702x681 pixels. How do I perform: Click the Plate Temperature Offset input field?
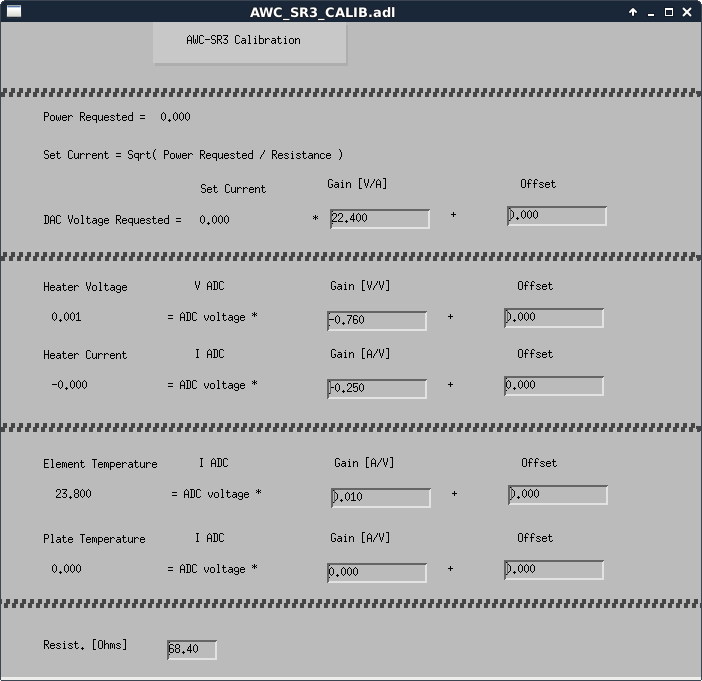554,570
